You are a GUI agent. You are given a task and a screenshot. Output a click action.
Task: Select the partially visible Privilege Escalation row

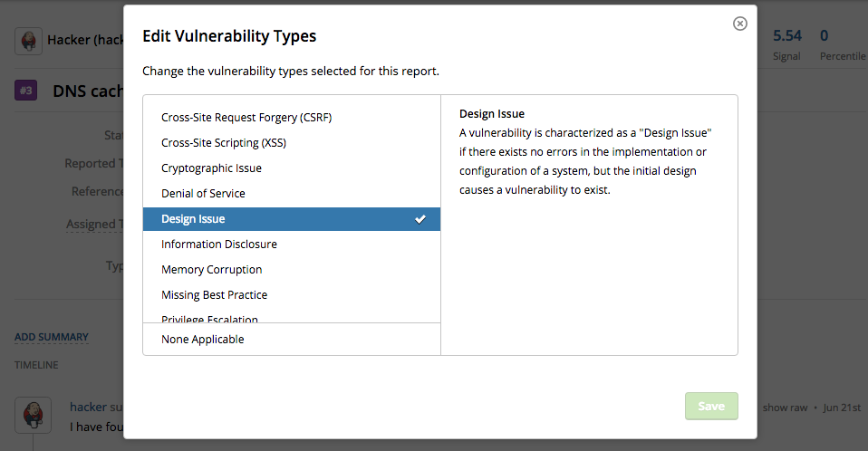click(292, 318)
